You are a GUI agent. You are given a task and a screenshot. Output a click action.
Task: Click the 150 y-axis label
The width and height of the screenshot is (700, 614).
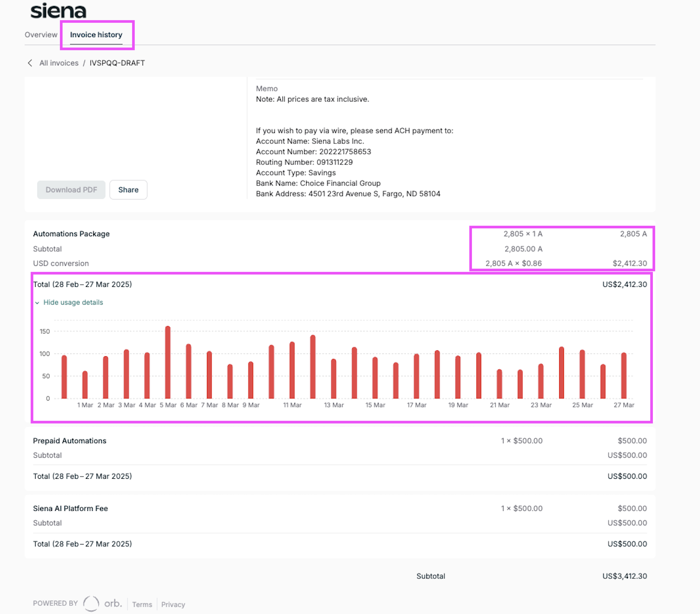click(45, 332)
